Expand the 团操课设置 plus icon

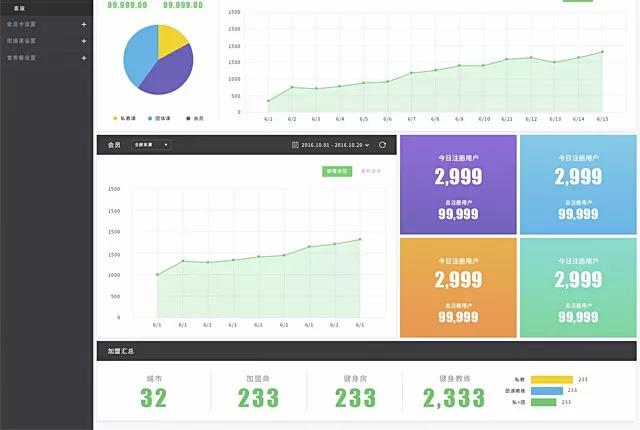pos(84,41)
